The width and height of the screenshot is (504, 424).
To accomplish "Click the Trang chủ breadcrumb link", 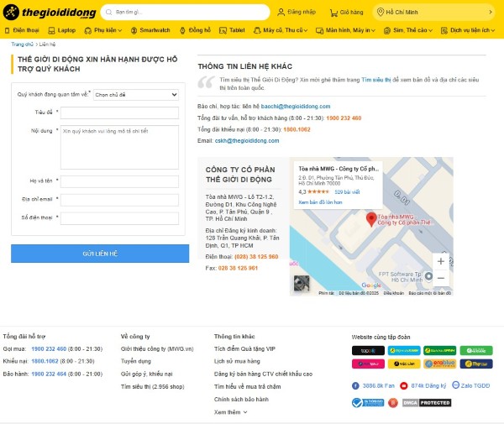I will pyautogui.click(x=22, y=44).
